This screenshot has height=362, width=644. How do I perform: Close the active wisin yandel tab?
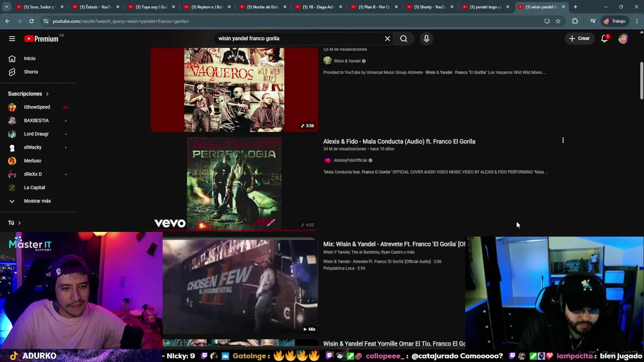[563, 7]
